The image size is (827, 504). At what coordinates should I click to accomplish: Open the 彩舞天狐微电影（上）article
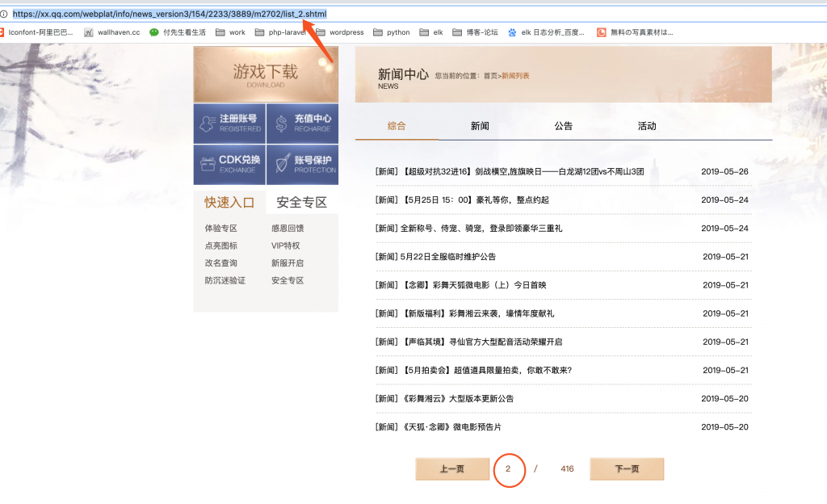point(460,285)
